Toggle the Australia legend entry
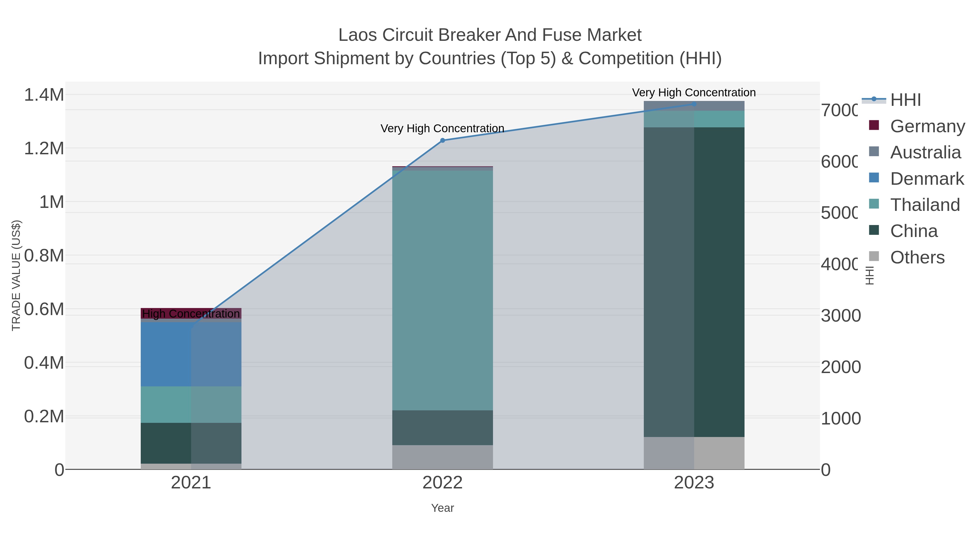This screenshot has width=980, height=551. [x=915, y=152]
